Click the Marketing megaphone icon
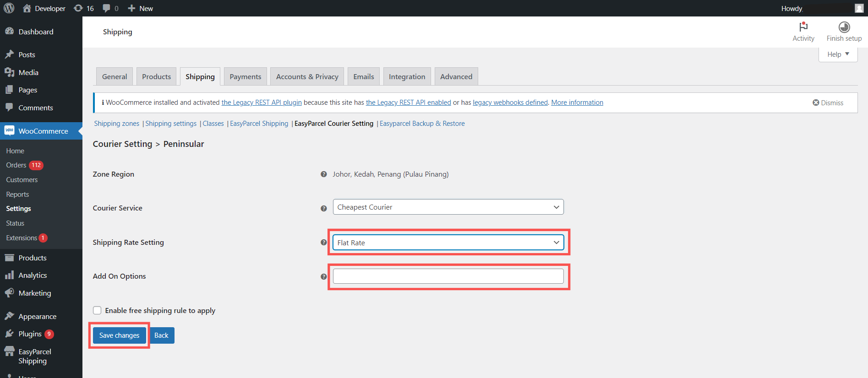The width and height of the screenshot is (868, 378). pos(9,293)
